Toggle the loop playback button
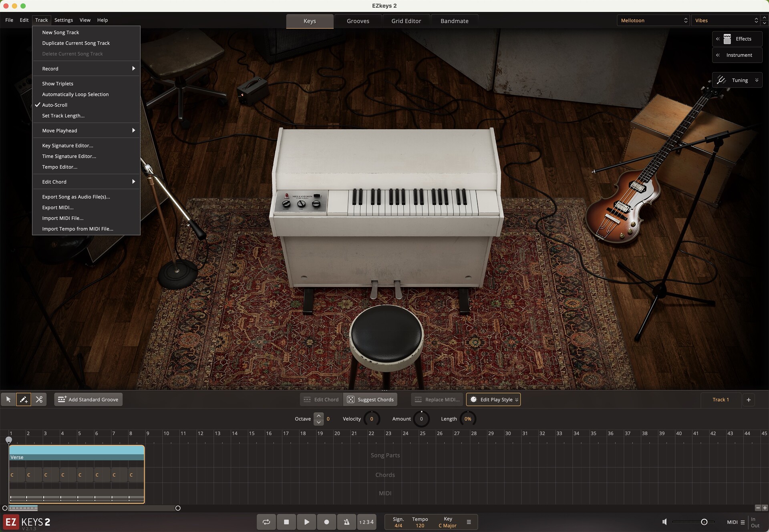Screen dimensions: 769x532 pos(266,522)
